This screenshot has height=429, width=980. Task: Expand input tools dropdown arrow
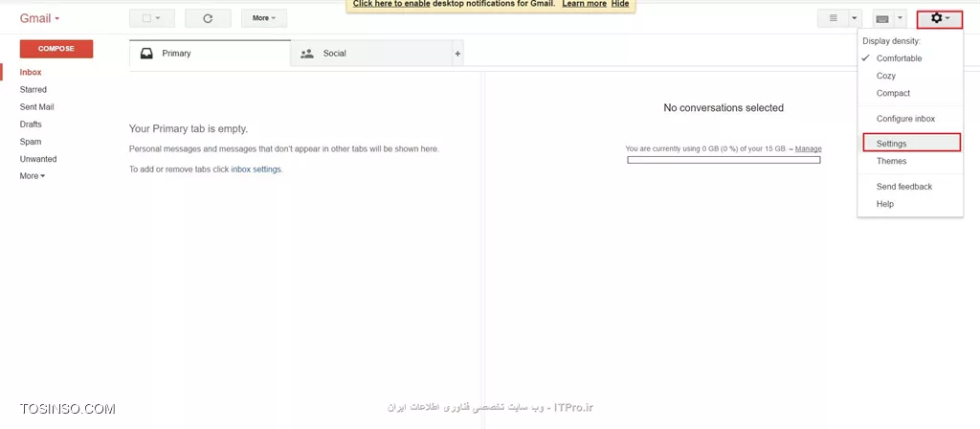[900, 19]
